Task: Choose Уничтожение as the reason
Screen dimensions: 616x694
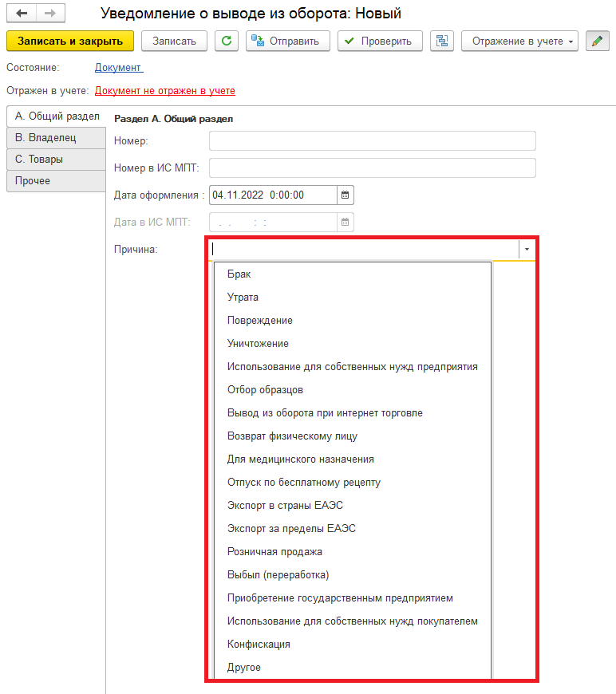Action: click(353, 344)
